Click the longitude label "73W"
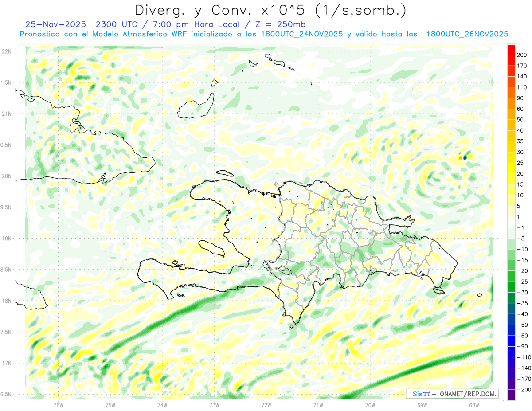Image resolution: width=532 pixels, height=411 pixels. click(x=214, y=405)
